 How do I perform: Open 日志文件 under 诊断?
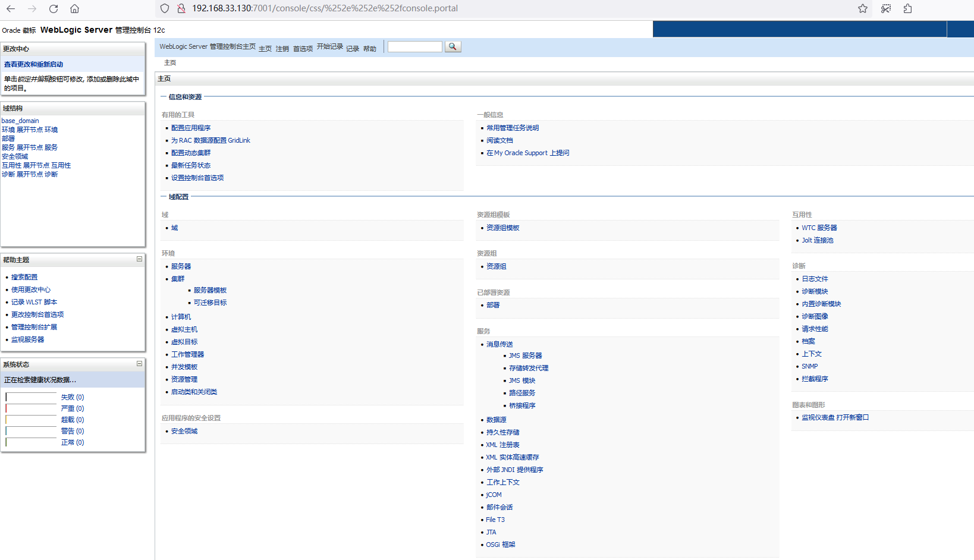point(815,279)
